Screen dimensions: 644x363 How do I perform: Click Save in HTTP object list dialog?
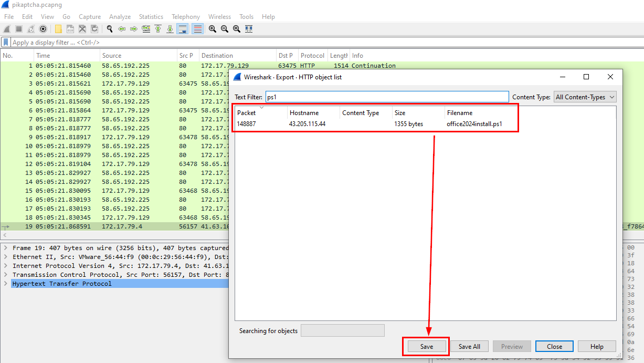pos(427,346)
